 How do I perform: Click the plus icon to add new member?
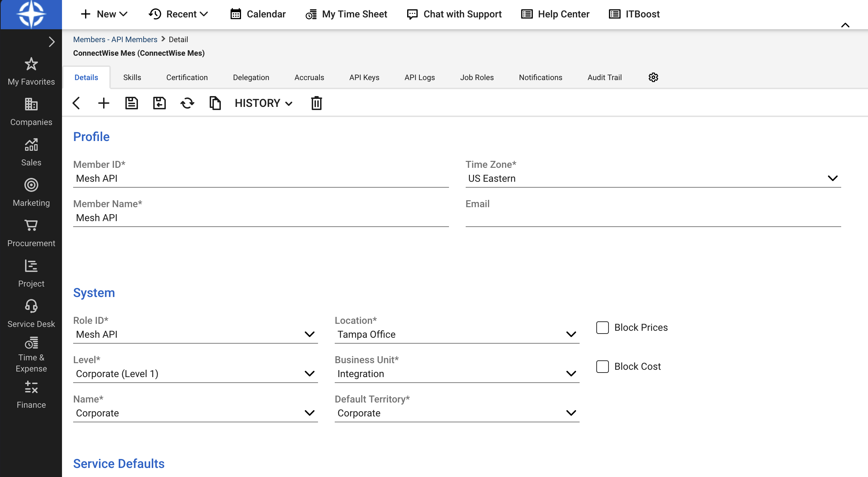(104, 103)
